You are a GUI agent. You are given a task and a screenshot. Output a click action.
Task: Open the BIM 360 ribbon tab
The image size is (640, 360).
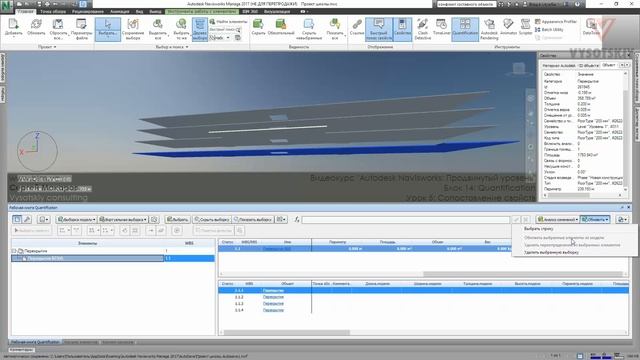pos(250,11)
